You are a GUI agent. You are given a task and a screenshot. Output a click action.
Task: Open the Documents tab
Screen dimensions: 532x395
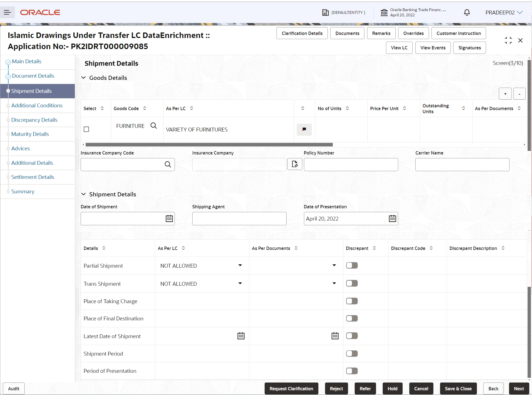point(347,33)
